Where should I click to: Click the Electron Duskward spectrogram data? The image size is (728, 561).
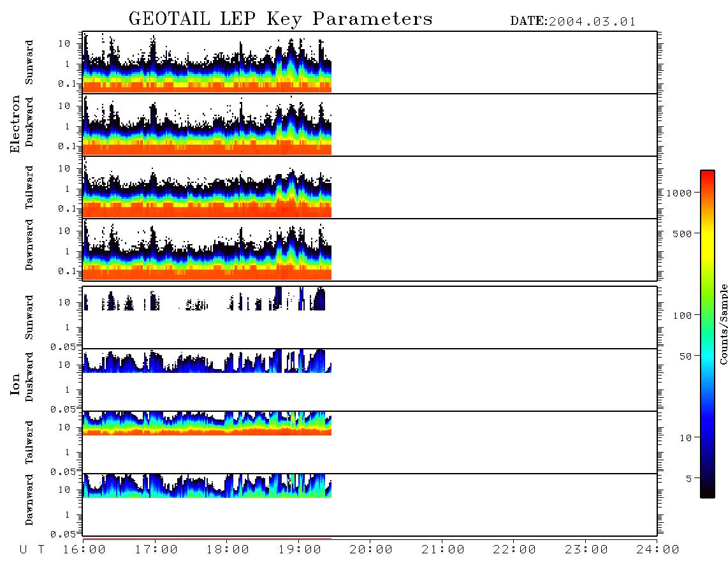(207, 125)
